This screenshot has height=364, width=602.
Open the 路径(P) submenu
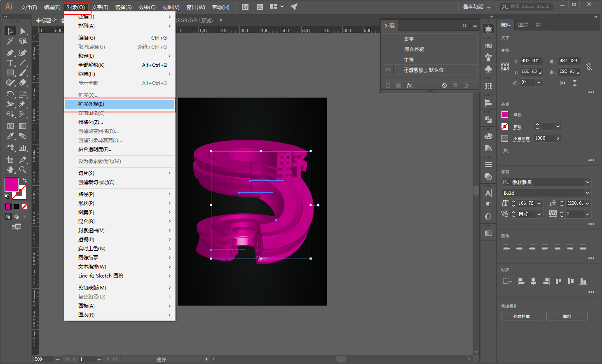[x=119, y=194]
